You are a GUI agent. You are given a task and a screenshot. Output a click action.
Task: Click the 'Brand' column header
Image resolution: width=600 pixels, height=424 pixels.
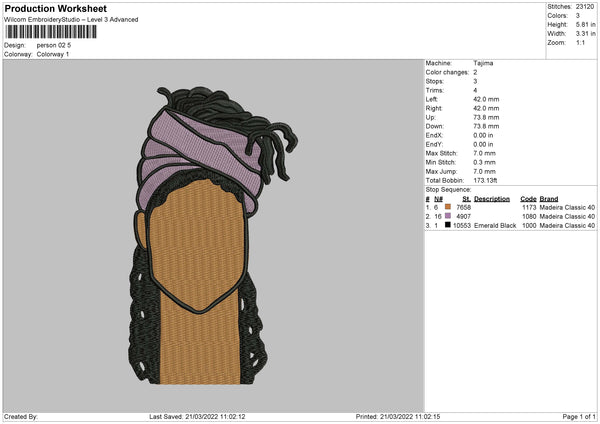[549, 199]
